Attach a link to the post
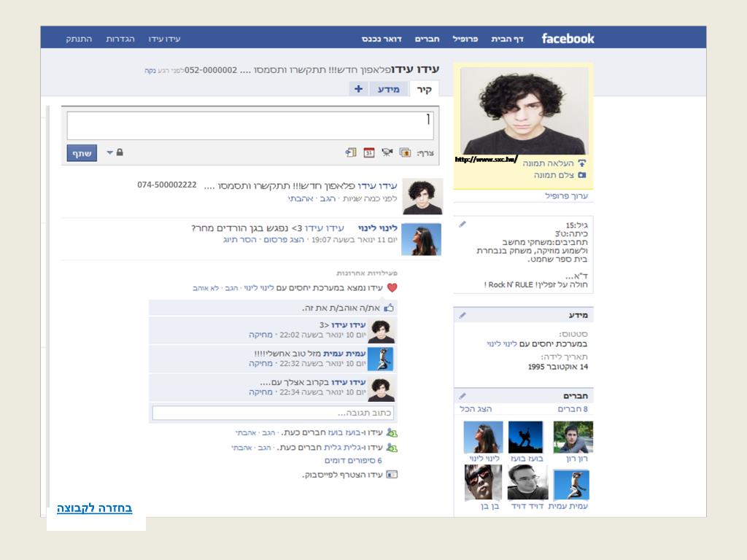 pos(351,152)
